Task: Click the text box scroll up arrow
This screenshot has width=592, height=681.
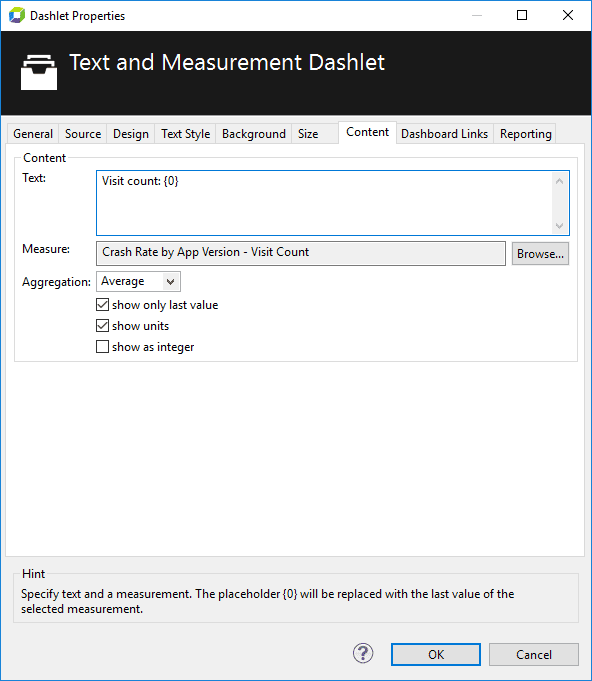Action: [x=559, y=182]
